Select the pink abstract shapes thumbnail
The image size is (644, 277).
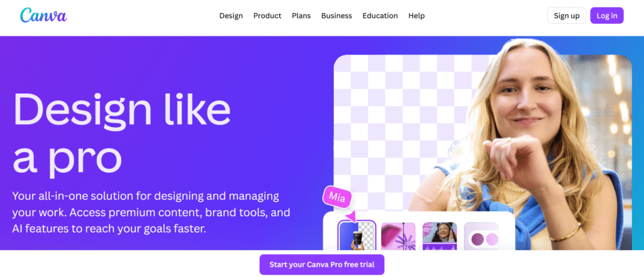(x=398, y=236)
